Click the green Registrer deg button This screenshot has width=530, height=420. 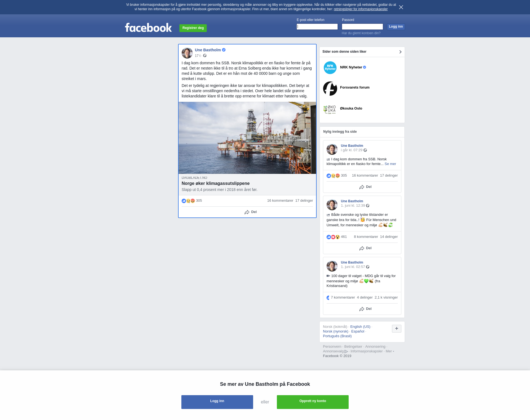click(193, 28)
